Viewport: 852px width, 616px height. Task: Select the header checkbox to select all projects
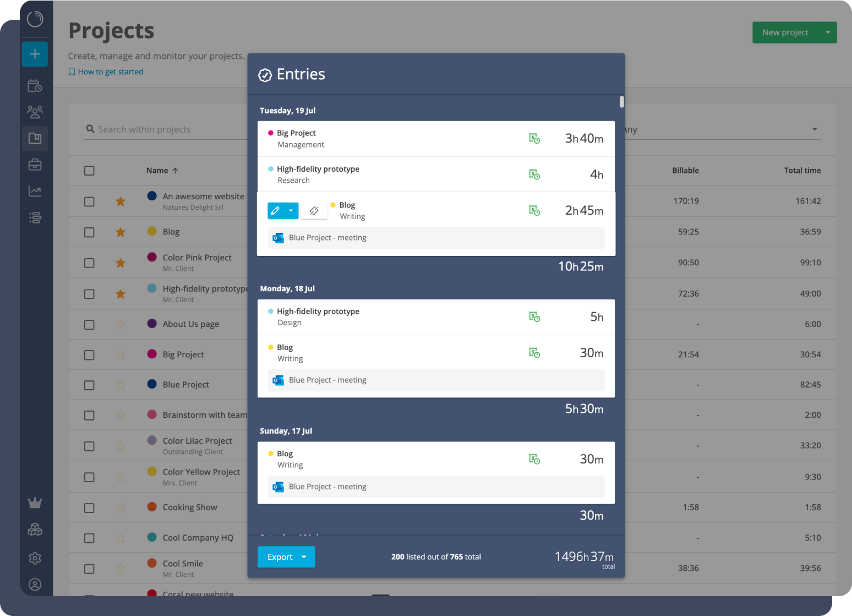click(89, 170)
